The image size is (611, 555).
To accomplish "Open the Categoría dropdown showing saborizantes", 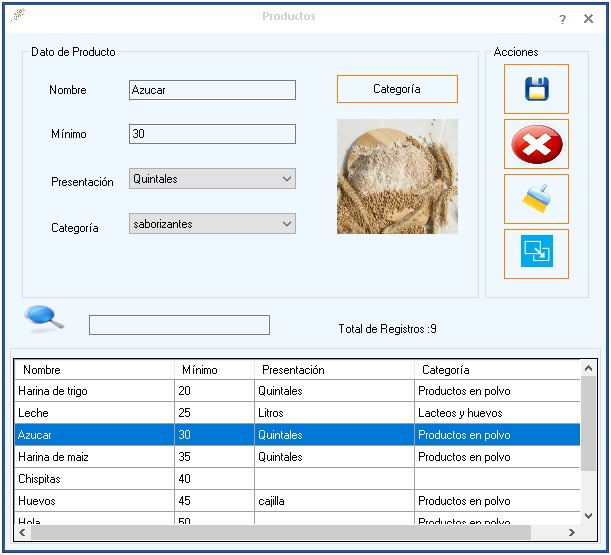I will point(212,224).
